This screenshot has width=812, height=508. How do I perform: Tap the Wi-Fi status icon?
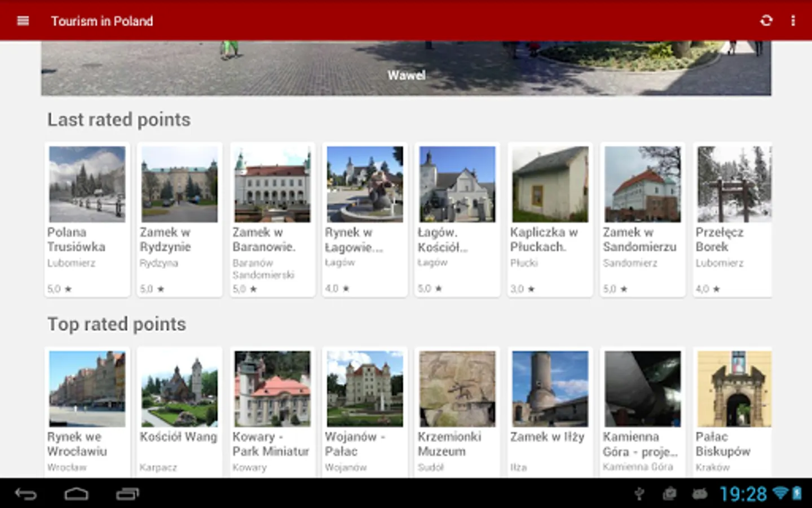[x=780, y=493]
